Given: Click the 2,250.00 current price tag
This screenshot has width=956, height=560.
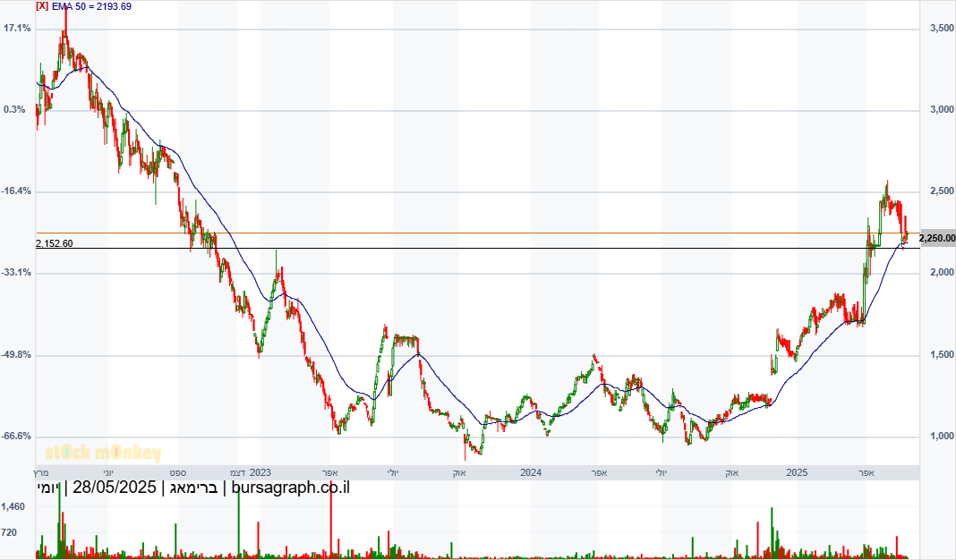Looking at the screenshot, I should [937, 238].
